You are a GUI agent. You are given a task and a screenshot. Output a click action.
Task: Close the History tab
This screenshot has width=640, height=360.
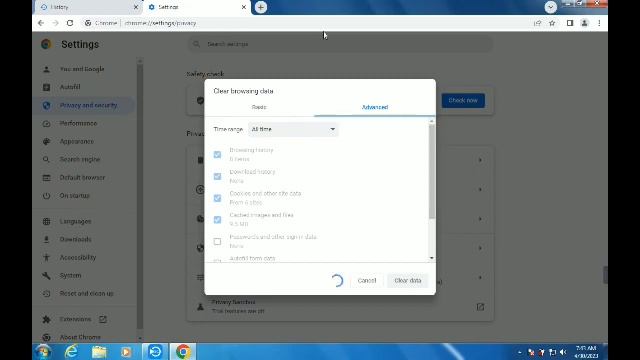136,7
